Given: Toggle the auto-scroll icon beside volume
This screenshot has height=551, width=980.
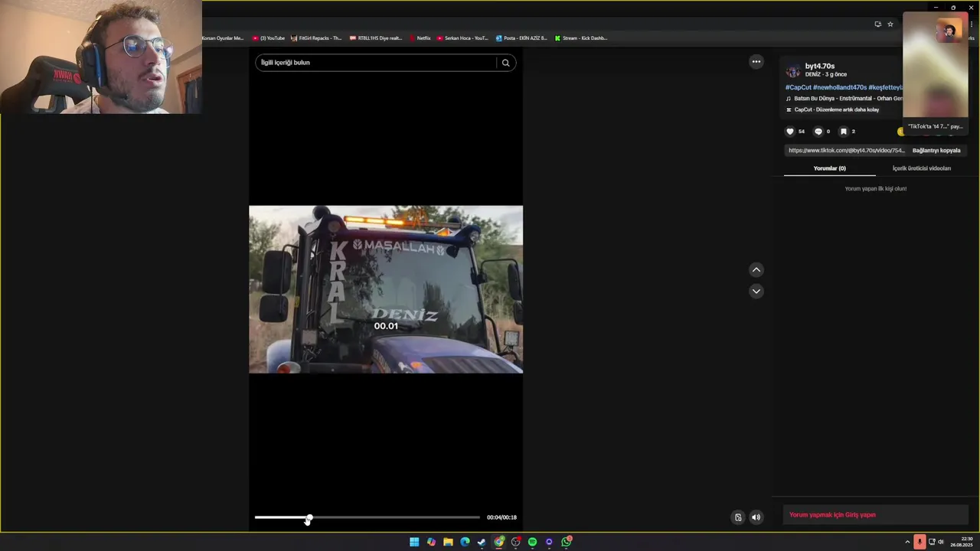Looking at the screenshot, I should click(738, 517).
